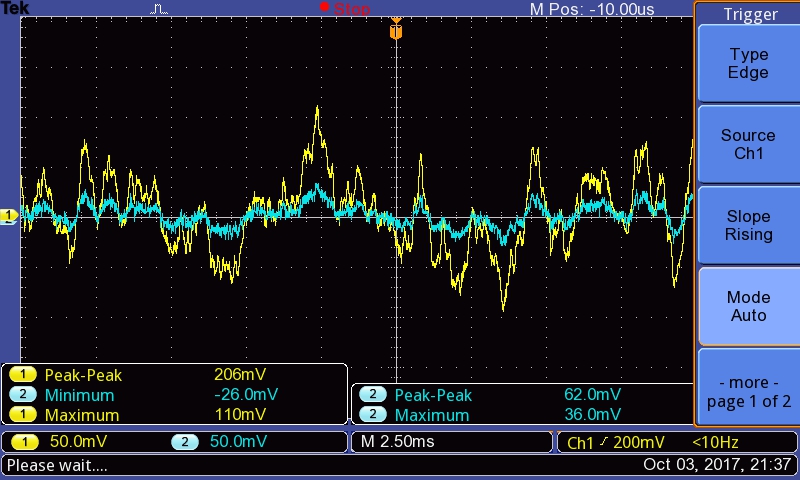Select the channel 1 Peak-Peak badge
The height and width of the screenshot is (480, 800).
tap(21, 375)
